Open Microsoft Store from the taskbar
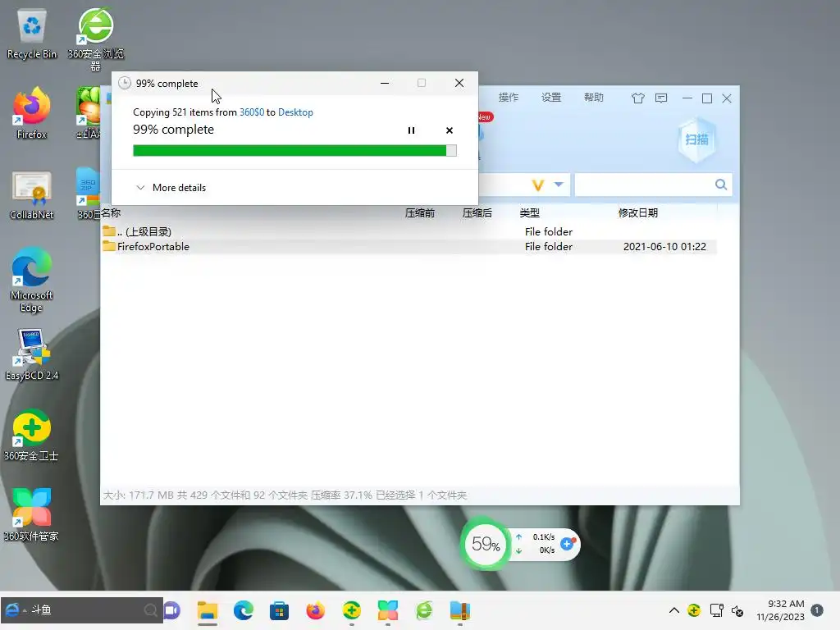The width and height of the screenshot is (840, 630). [x=279, y=610]
